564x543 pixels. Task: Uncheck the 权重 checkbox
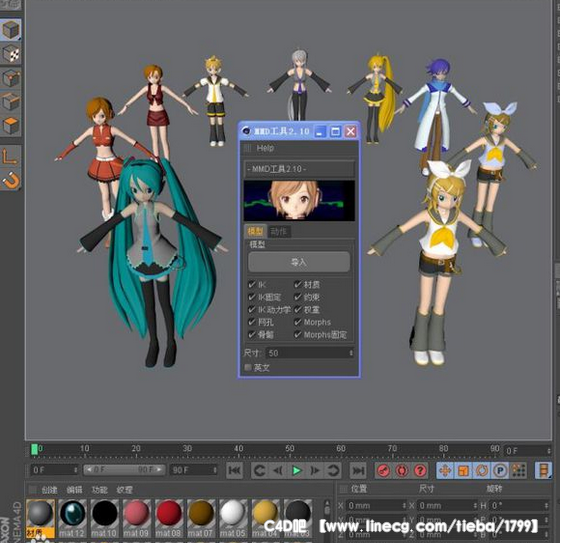(x=298, y=309)
